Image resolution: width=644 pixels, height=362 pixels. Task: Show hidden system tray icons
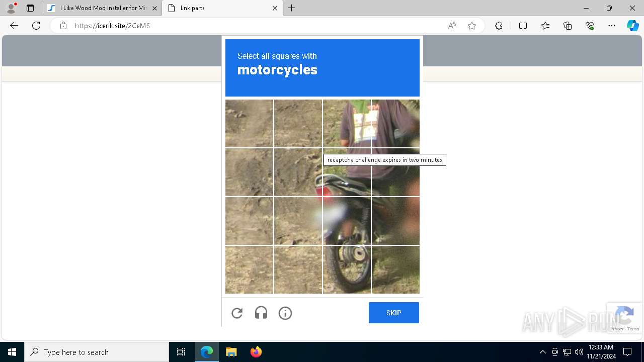(543, 352)
